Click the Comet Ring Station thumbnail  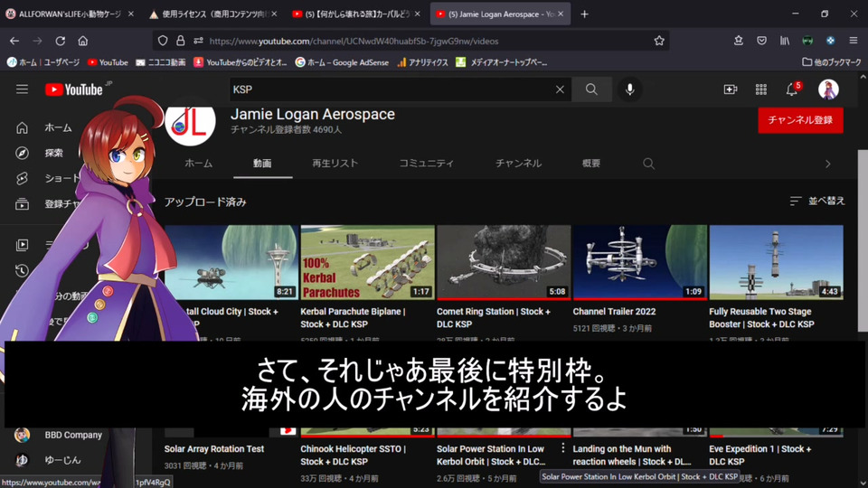coord(504,262)
